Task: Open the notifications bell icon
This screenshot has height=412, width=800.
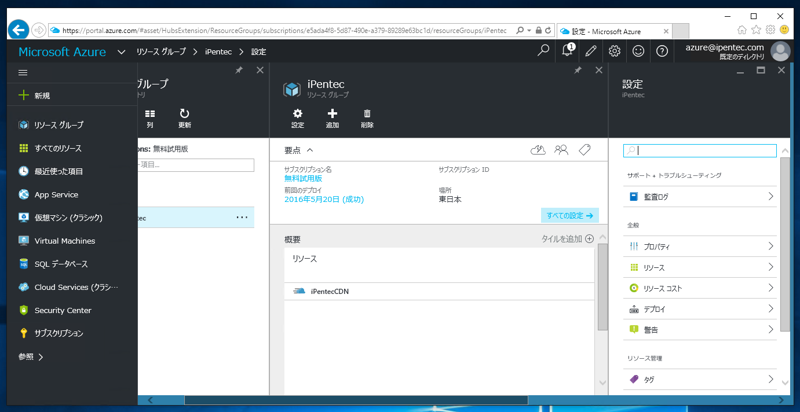Action: 567,51
